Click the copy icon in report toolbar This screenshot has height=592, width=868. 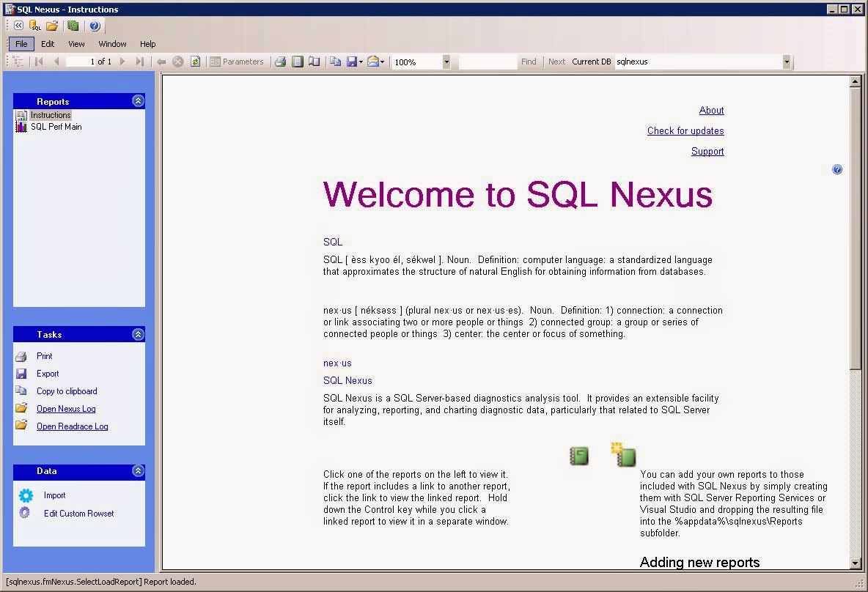pos(335,62)
